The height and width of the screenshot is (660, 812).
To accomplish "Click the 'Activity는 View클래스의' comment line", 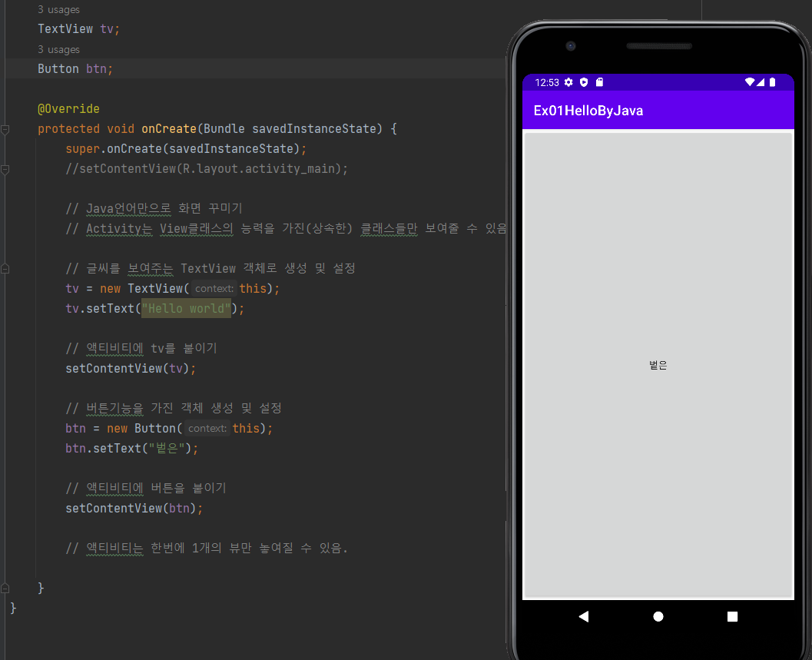I will click(x=286, y=228).
